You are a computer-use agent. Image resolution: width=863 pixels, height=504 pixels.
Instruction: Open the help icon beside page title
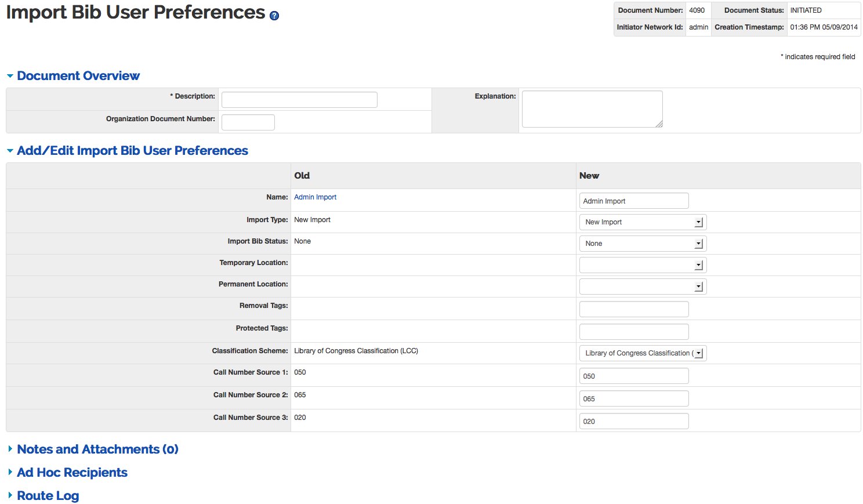click(x=274, y=16)
